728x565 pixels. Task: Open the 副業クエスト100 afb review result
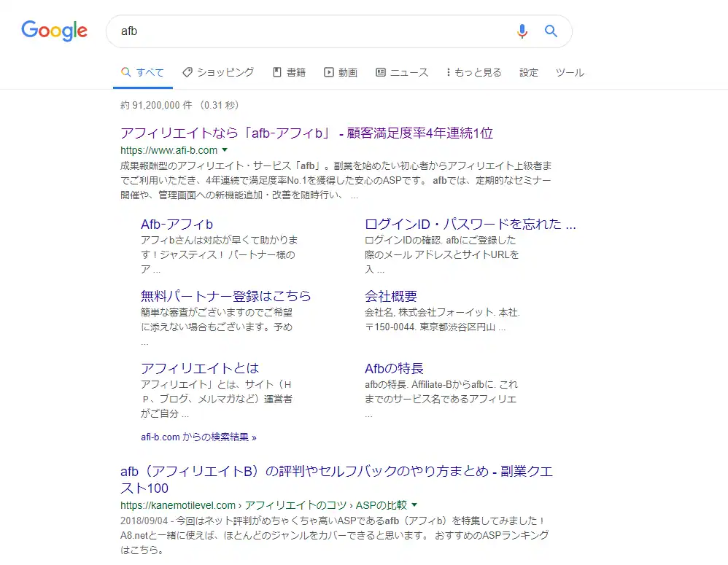click(336, 480)
